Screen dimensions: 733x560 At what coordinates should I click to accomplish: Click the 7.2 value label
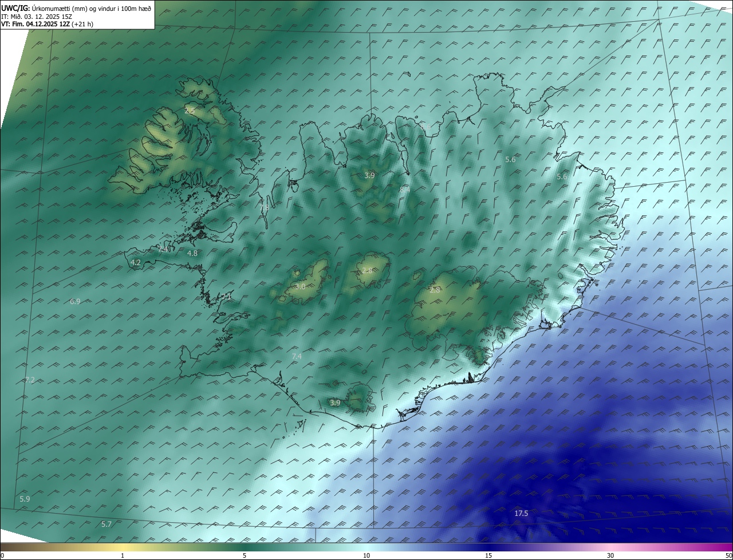tap(30, 380)
